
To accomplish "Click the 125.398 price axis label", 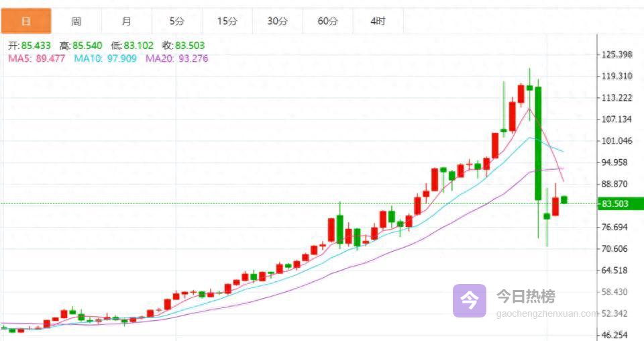I will point(617,54).
